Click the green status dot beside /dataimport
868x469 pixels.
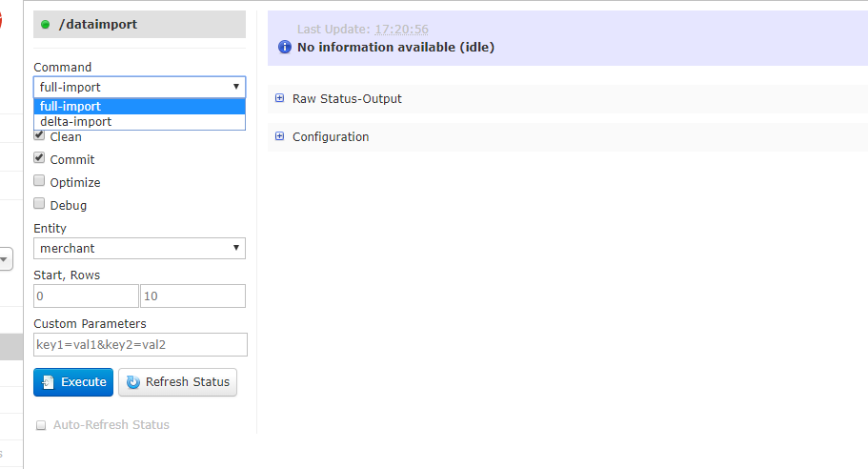[46, 25]
